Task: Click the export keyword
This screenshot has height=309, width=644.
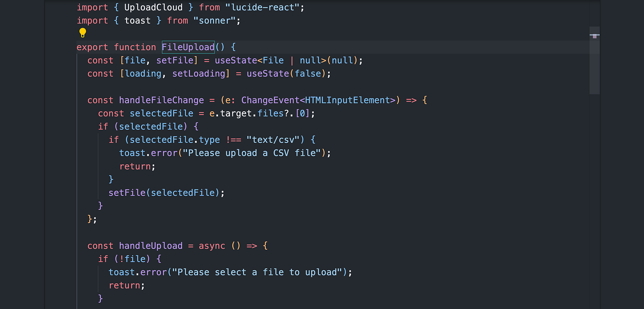Action: tap(92, 47)
